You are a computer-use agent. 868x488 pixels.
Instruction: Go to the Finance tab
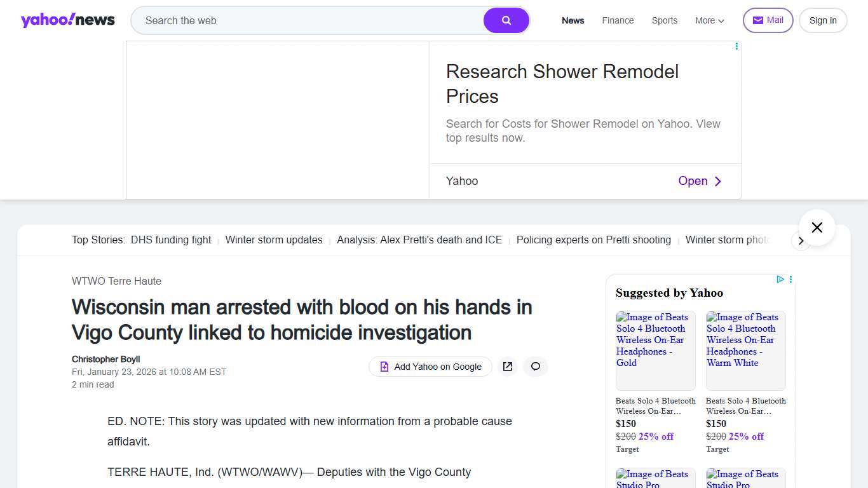618,20
